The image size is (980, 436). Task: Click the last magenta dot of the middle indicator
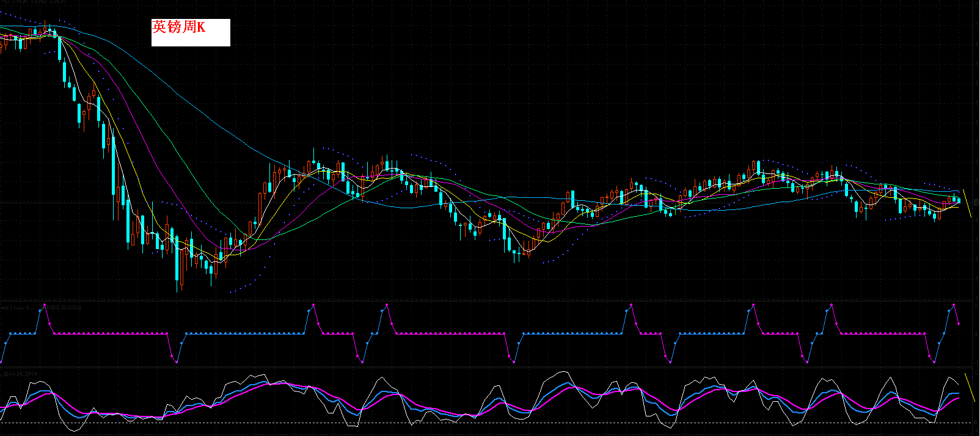[959, 324]
